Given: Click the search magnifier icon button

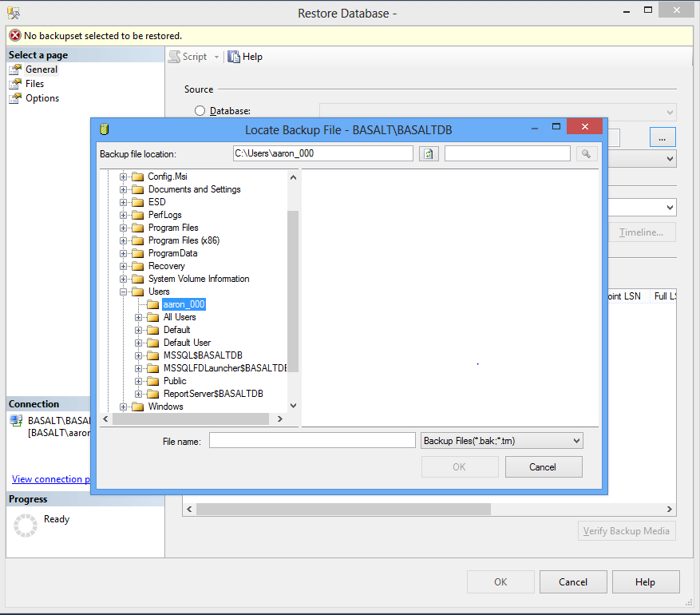Looking at the screenshot, I should (x=587, y=154).
